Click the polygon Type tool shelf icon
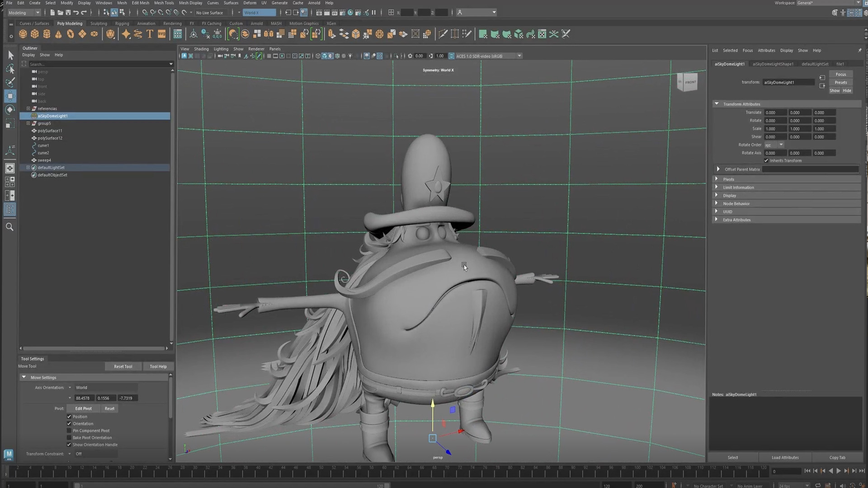The image size is (868, 488). click(150, 34)
